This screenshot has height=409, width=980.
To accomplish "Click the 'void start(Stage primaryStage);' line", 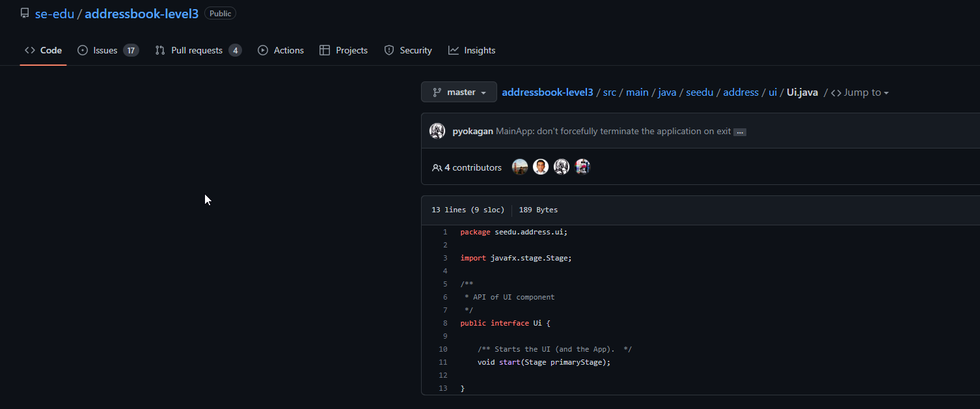I will click(544, 362).
